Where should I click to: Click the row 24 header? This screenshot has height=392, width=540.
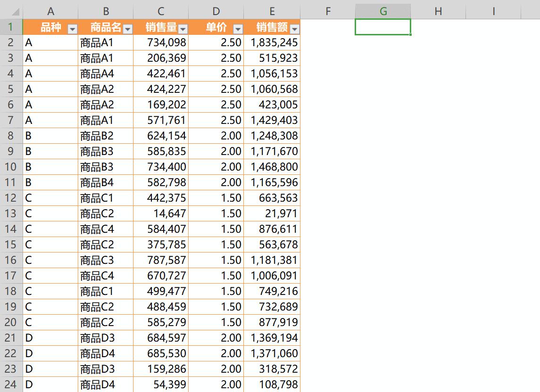[x=11, y=384]
